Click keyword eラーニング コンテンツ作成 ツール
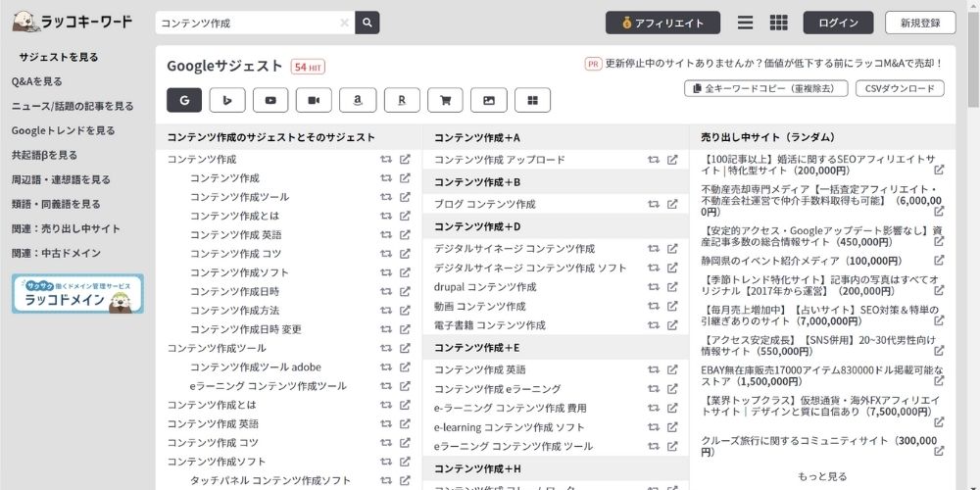980x490 pixels. point(514,446)
